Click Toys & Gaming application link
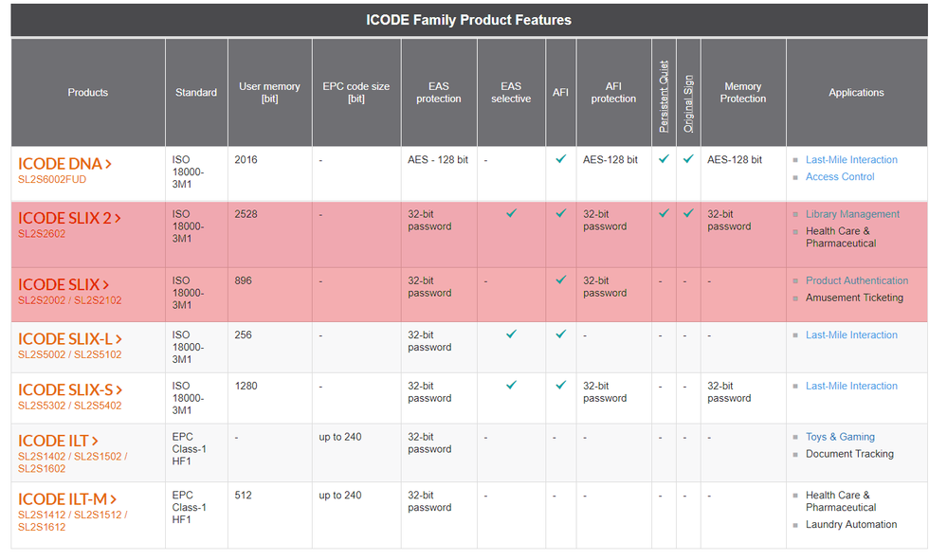 coord(840,437)
